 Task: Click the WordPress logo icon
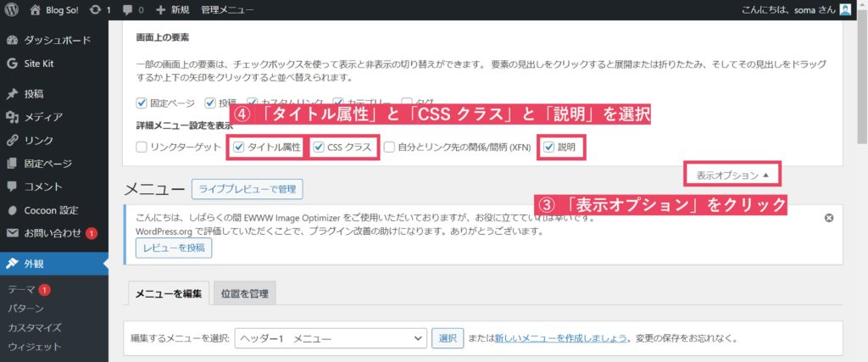click(x=12, y=10)
